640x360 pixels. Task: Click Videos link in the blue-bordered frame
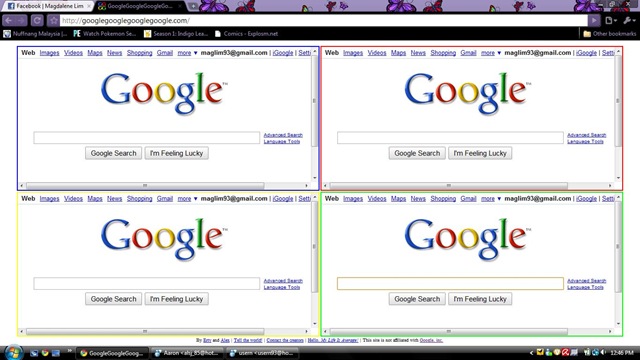click(x=73, y=53)
